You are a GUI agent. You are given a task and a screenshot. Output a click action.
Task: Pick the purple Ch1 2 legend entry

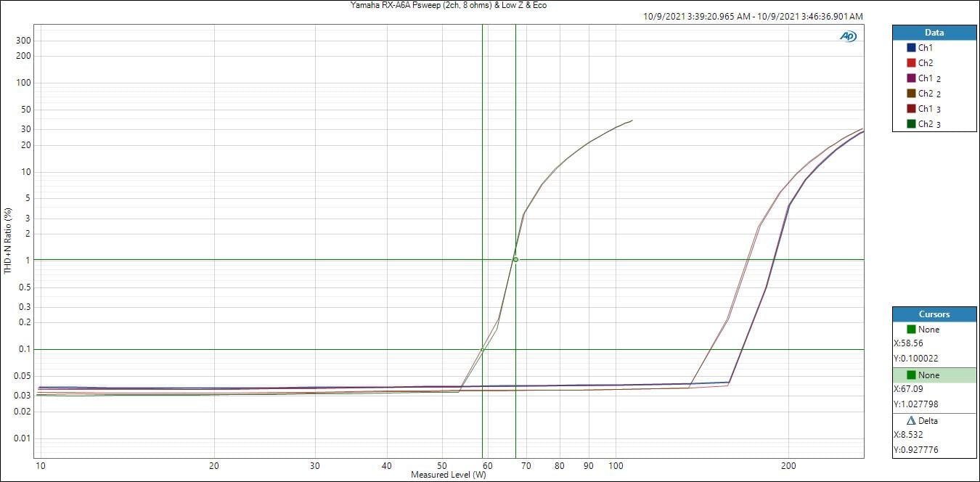point(929,78)
